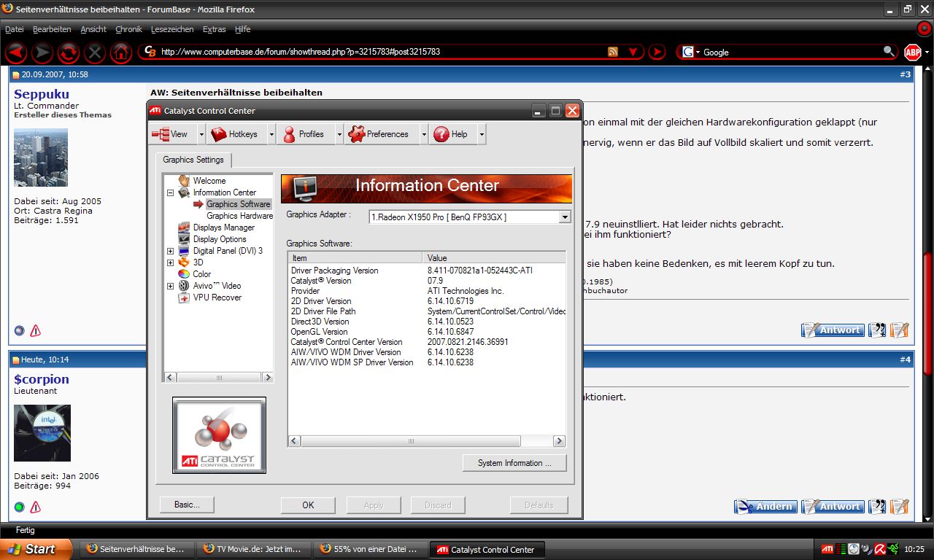Click Antwort button on post #3
Viewport: 934px width, 560px height.
tap(833, 330)
